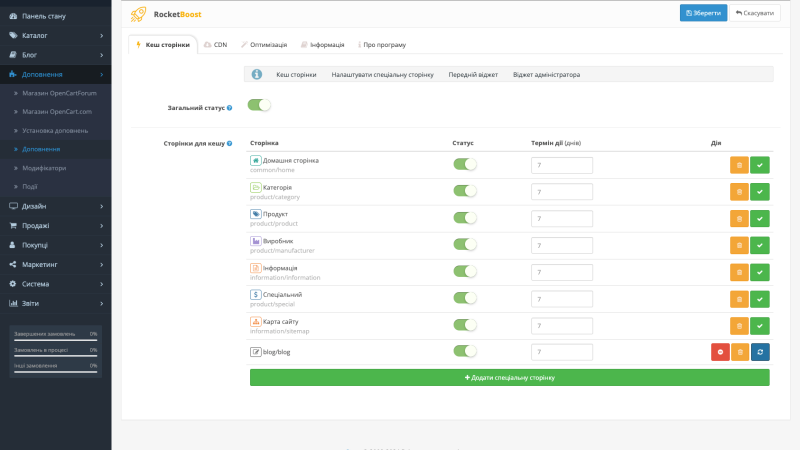Switch to the Про програму tab
Image resolution: width=800 pixels, height=450 pixels.
click(382, 45)
